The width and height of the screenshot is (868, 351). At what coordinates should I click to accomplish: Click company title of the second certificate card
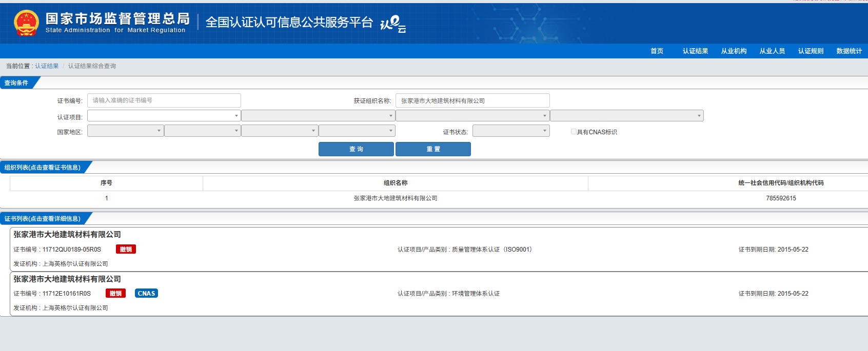point(67,279)
